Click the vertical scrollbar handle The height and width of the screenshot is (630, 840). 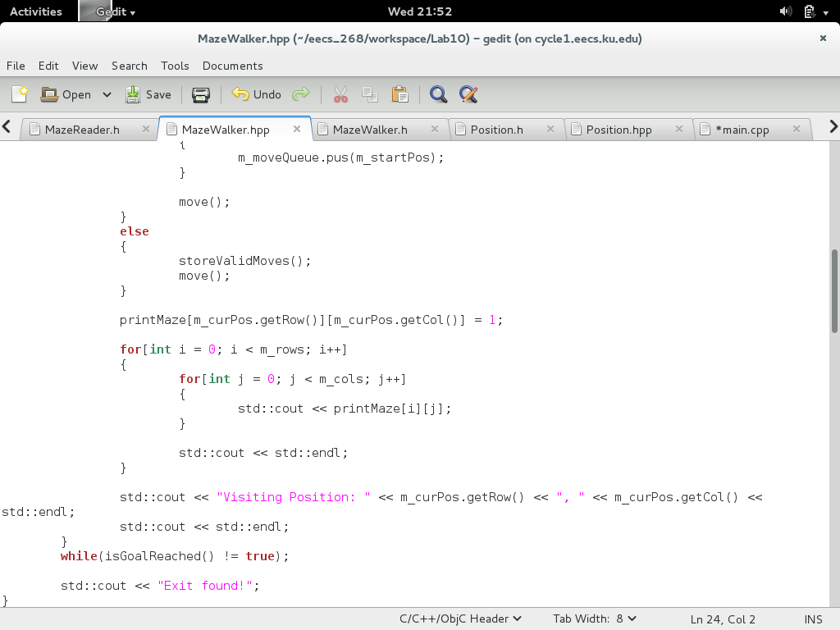[834, 291]
